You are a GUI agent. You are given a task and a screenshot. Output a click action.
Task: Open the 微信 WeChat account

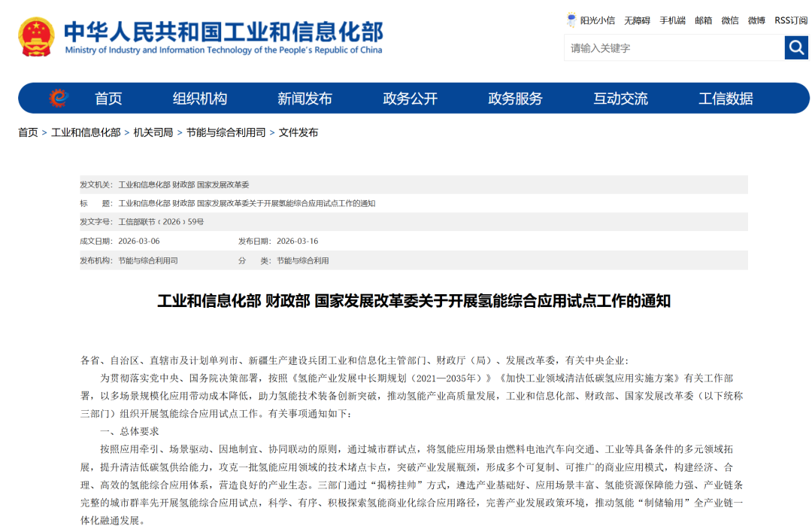pos(729,20)
